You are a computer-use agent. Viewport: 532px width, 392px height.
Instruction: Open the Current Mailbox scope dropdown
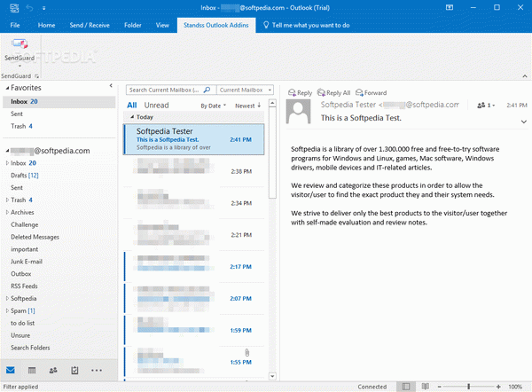click(x=244, y=90)
